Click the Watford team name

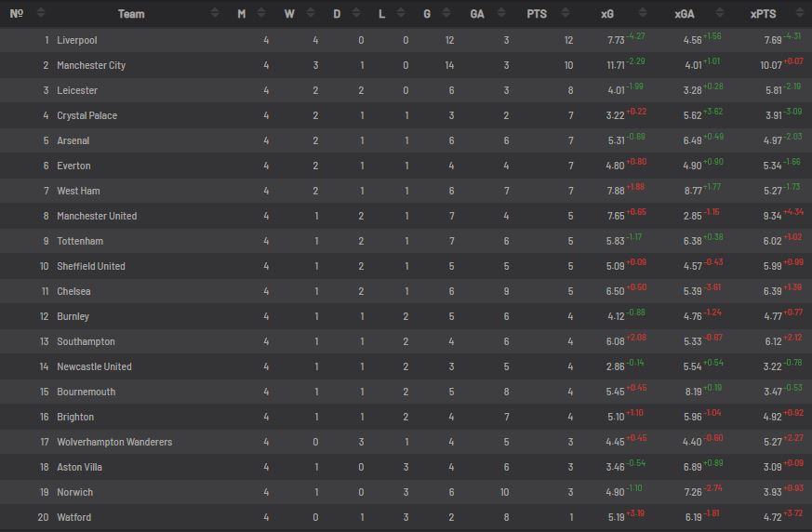click(74, 517)
